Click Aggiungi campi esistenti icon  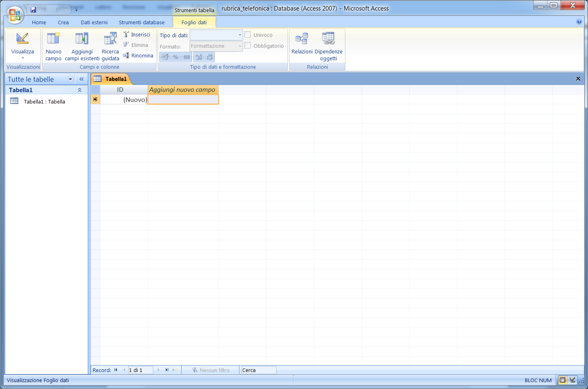(82, 39)
